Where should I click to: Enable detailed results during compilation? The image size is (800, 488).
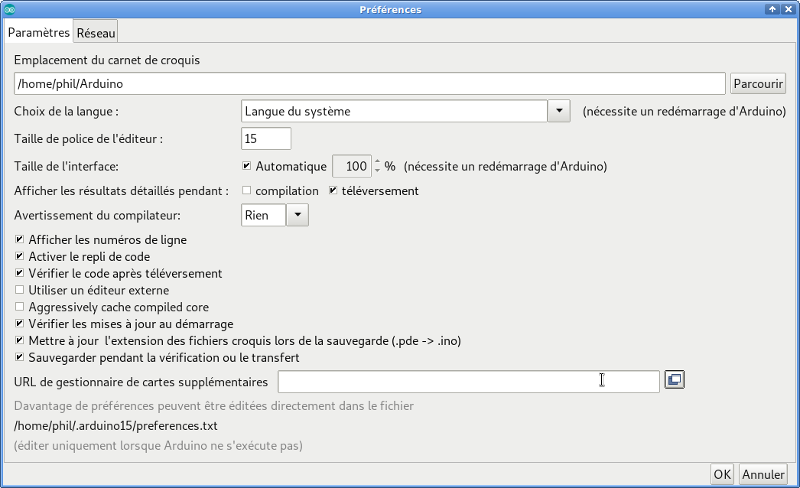[x=246, y=190]
